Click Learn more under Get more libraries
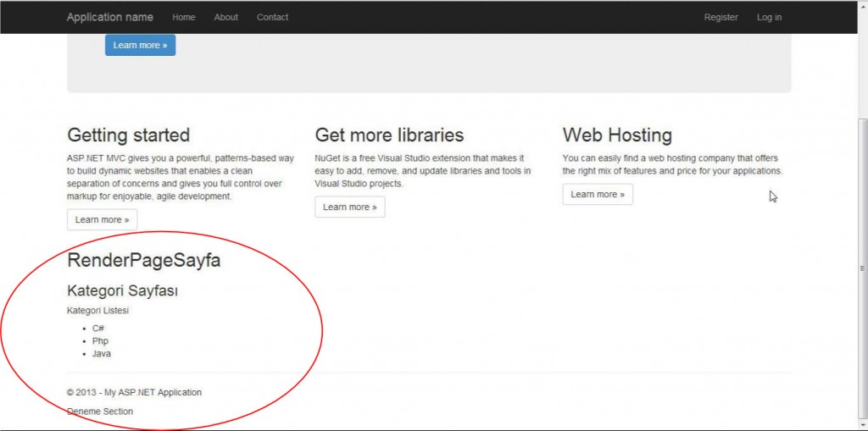 (349, 207)
